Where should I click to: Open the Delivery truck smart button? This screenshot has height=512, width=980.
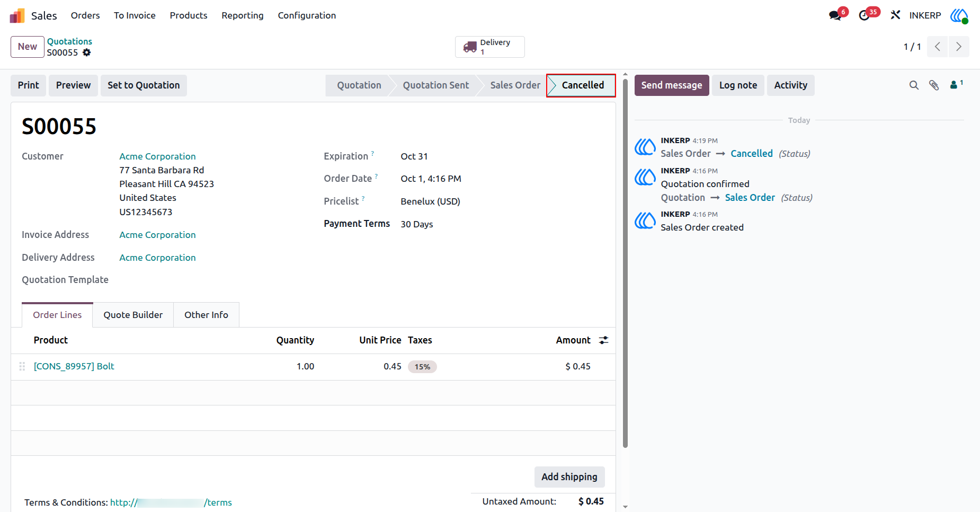490,47
